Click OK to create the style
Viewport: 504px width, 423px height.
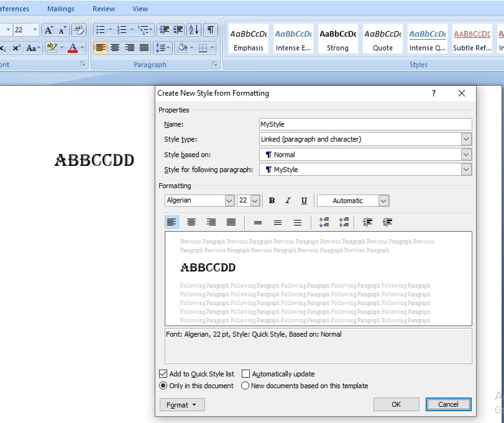coord(396,404)
